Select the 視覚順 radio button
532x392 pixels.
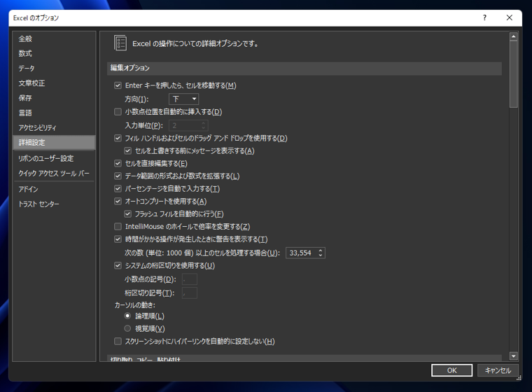[127, 328]
